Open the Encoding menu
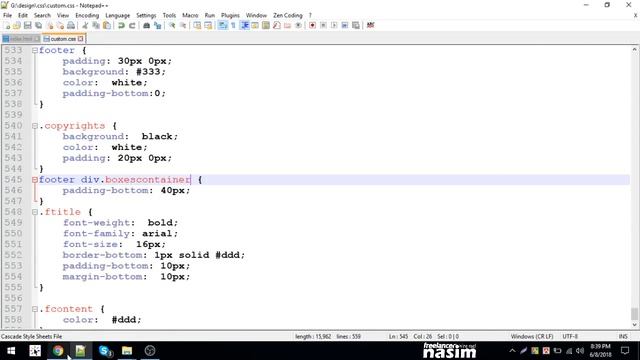Image resolution: width=640 pixels, height=360 pixels. (x=87, y=15)
